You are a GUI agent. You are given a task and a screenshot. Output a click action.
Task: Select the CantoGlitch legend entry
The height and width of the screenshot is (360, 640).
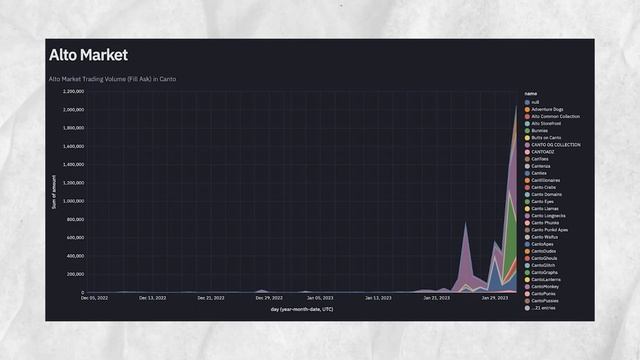pyautogui.click(x=540, y=265)
